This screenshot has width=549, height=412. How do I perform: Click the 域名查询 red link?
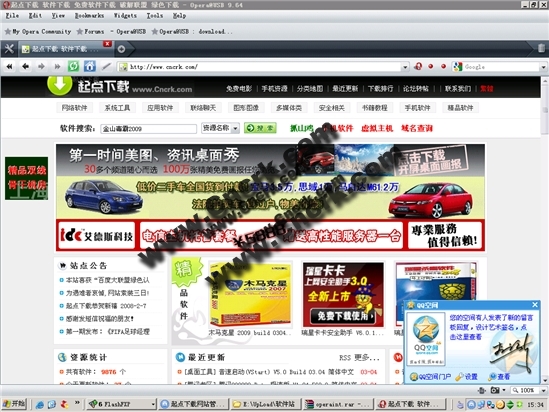pyautogui.click(x=417, y=128)
